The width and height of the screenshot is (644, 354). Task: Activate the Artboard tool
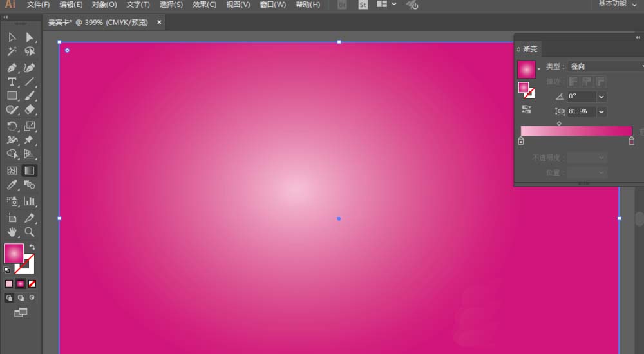12,218
